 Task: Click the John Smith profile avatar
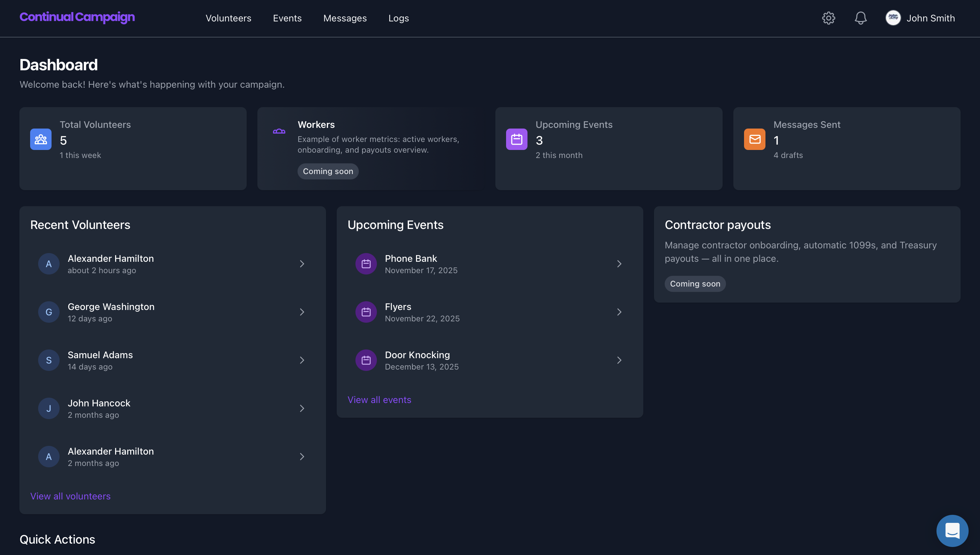(x=893, y=17)
